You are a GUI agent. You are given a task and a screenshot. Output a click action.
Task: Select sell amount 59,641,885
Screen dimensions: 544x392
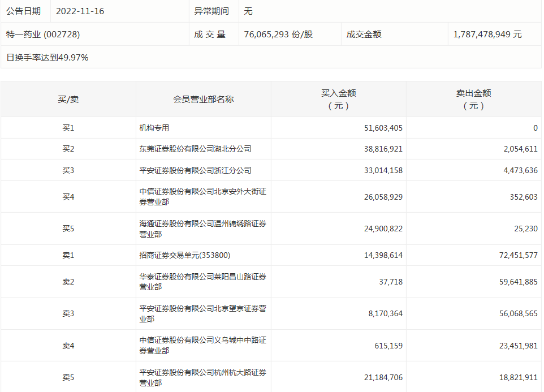coord(519,282)
